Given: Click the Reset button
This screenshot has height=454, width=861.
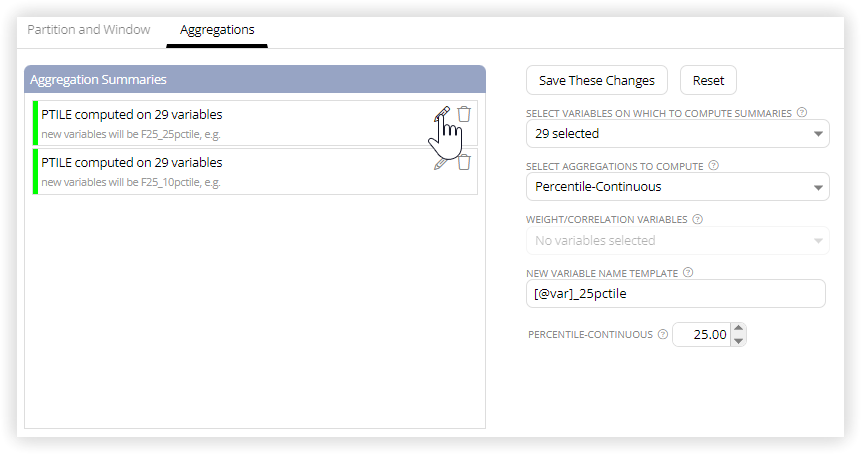Looking at the screenshot, I should point(708,81).
